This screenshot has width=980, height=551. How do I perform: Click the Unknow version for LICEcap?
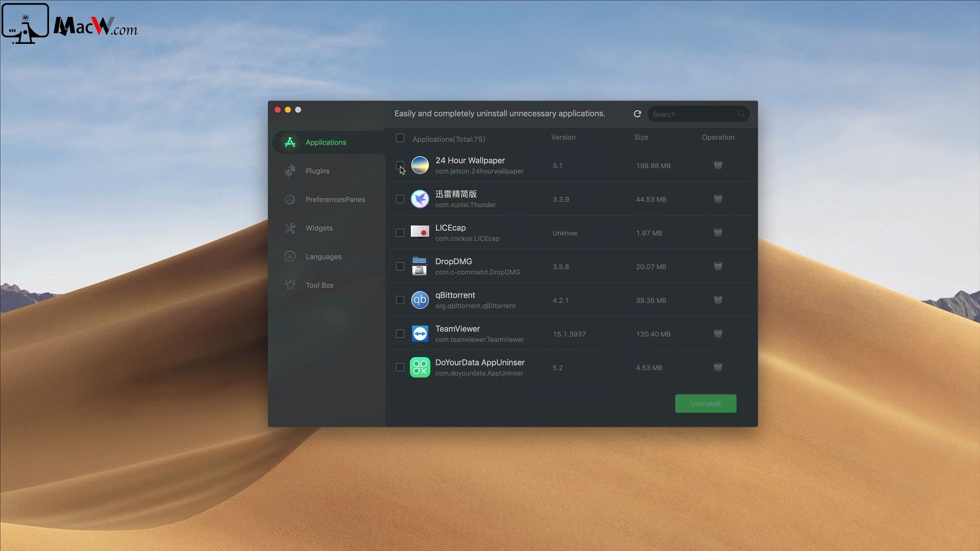pyautogui.click(x=565, y=233)
